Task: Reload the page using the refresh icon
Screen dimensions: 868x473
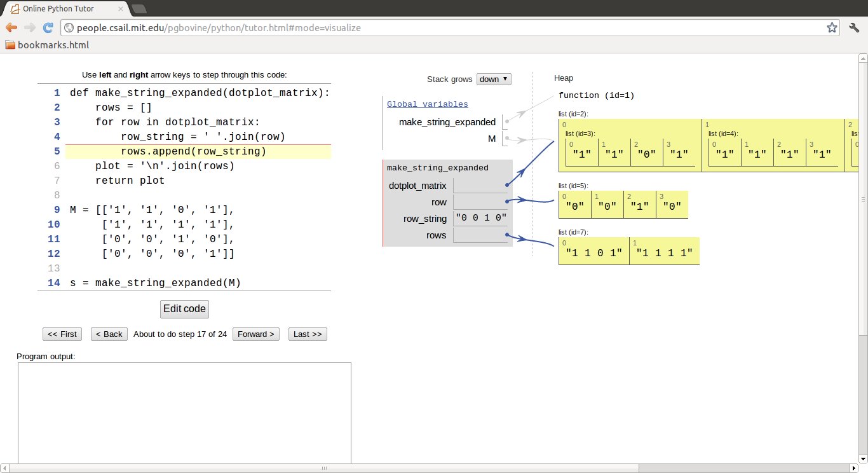Action: (x=48, y=27)
